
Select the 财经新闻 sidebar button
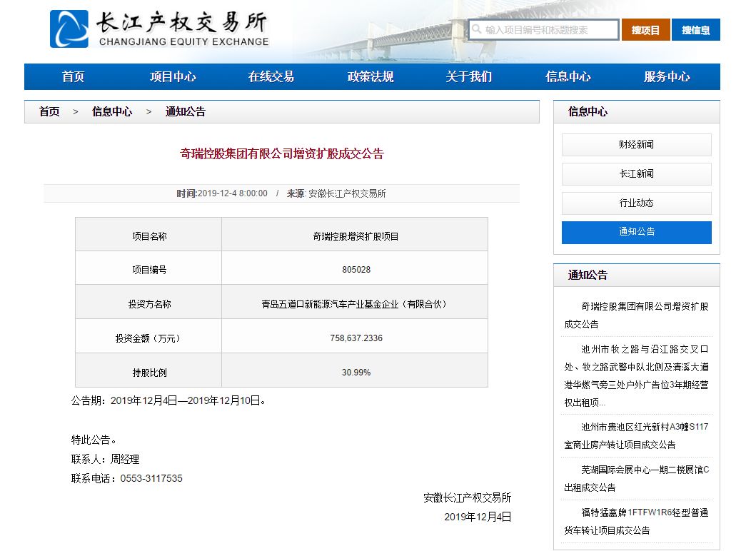637,145
